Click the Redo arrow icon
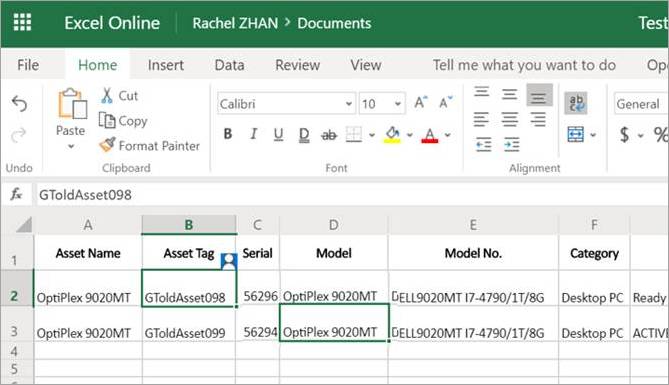The image size is (669, 385). pyautogui.click(x=19, y=135)
